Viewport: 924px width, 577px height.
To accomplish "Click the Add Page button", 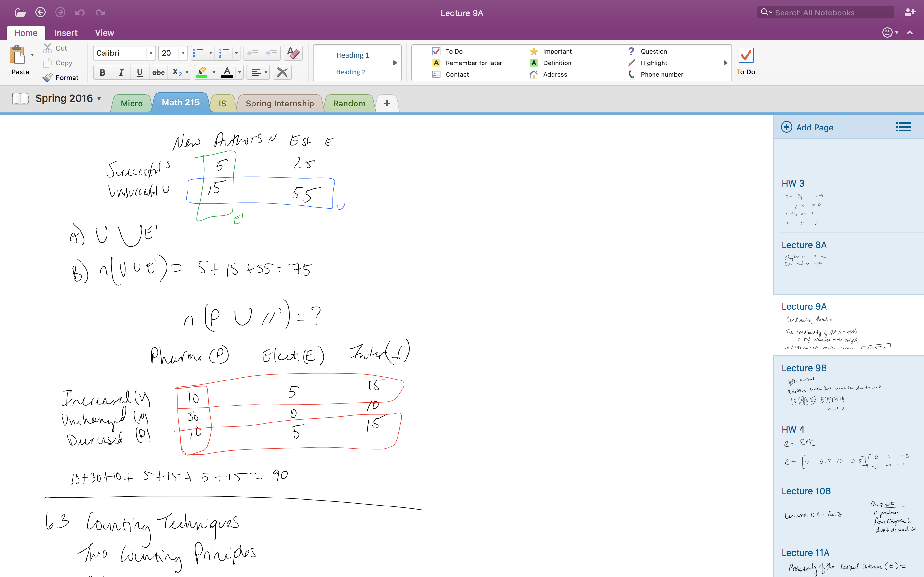I will tap(807, 128).
